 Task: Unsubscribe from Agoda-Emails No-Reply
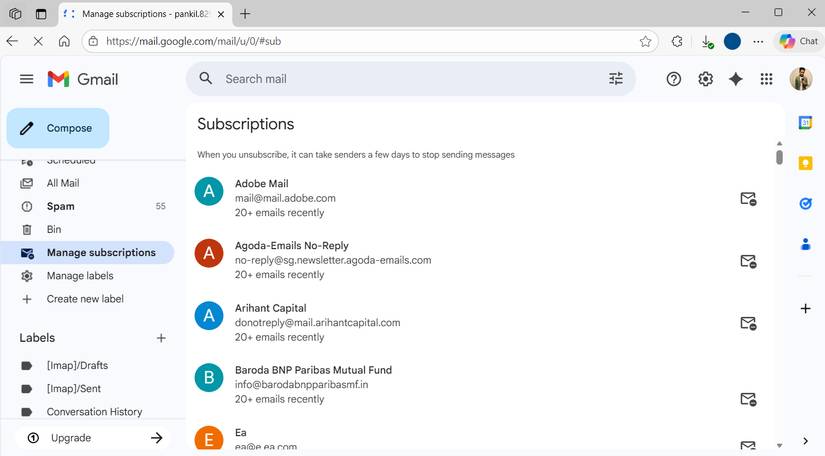click(748, 261)
